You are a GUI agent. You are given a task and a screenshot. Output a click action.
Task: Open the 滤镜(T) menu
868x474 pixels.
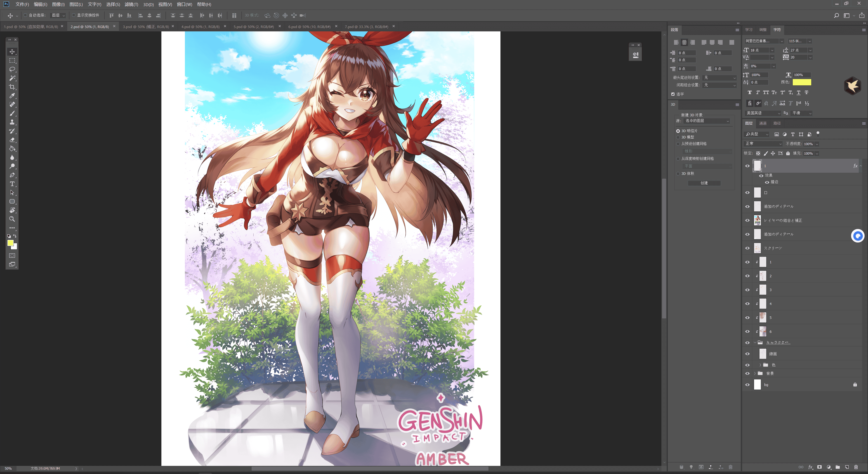(x=131, y=4)
